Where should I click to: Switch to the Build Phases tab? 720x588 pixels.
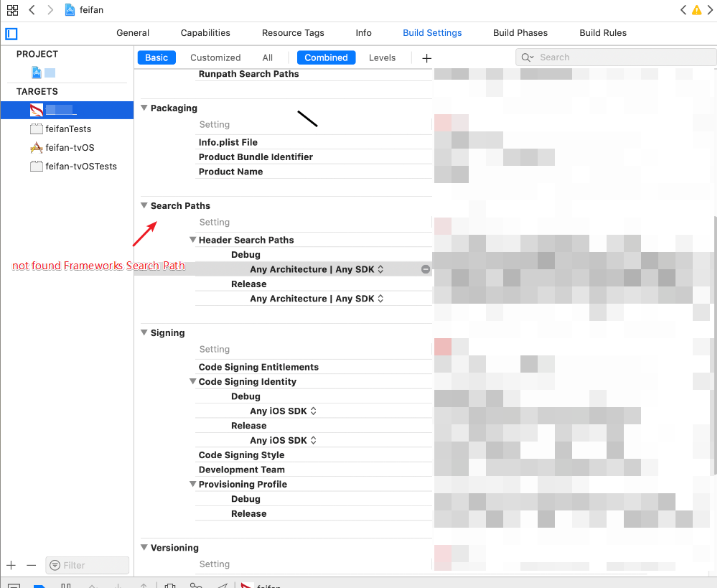[520, 32]
